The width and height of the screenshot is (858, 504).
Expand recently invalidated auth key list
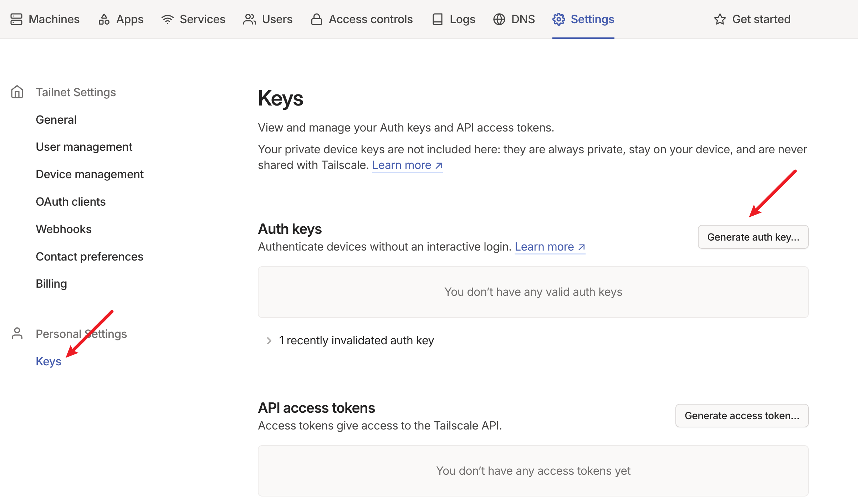pos(269,340)
